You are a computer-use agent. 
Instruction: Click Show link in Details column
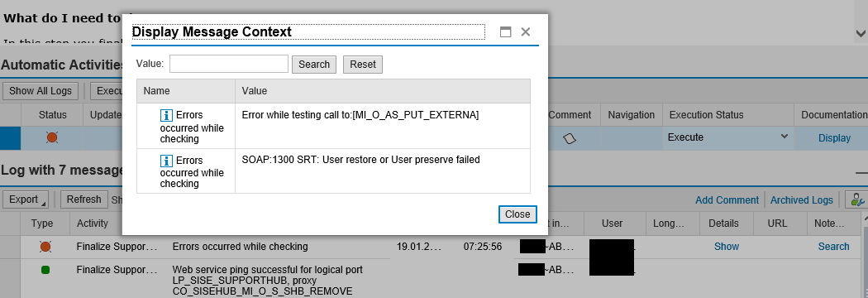727,247
